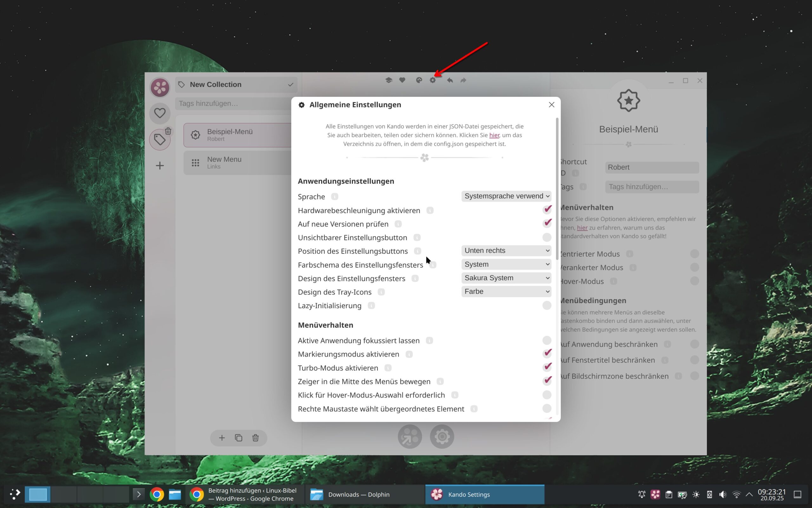This screenshot has height=508, width=812.
Task: Click the Beispiel-Menü star badge icon
Action: [x=628, y=100]
